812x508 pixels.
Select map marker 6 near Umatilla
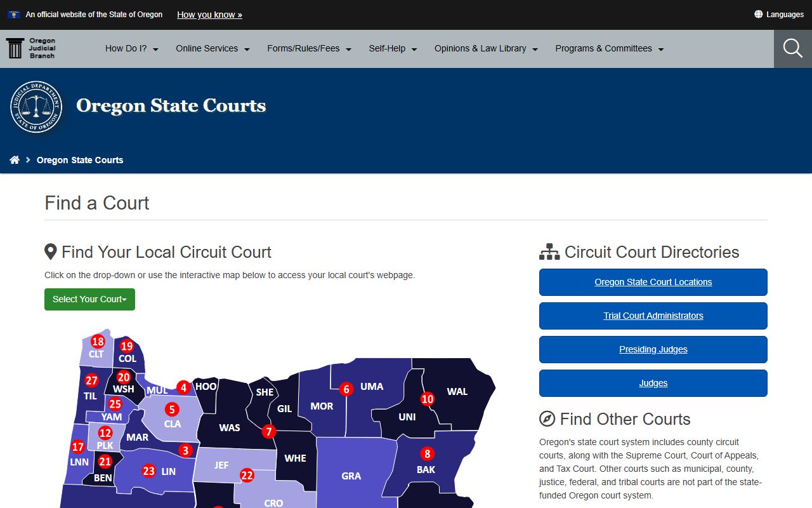click(346, 389)
